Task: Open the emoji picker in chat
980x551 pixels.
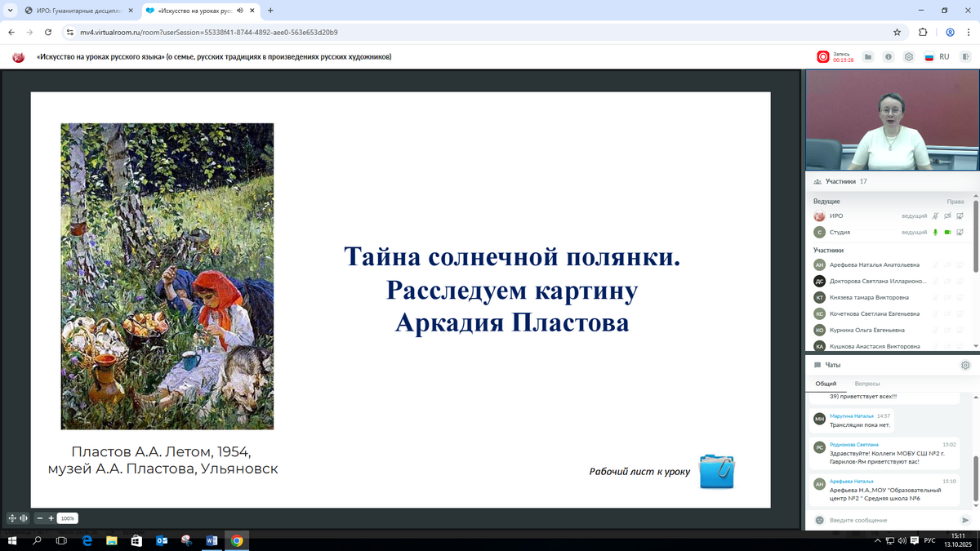Action: tap(819, 520)
